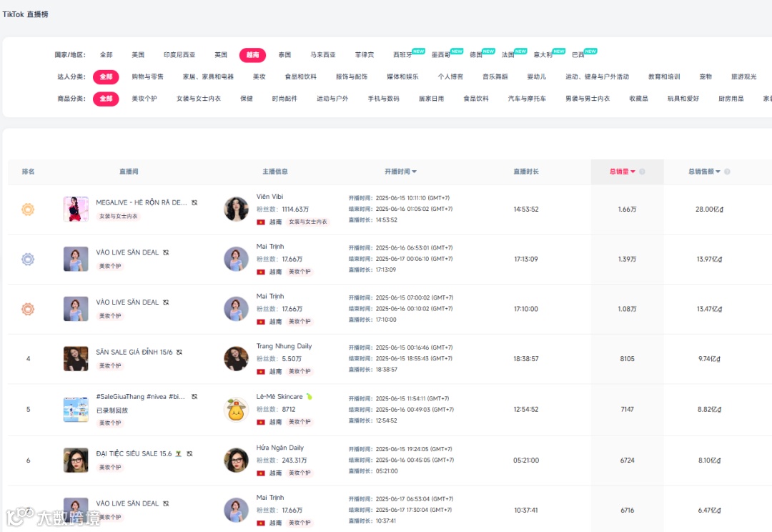
Task: Click 女装与女士内衣 tag under MEGALIVE title
Action: point(119,216)
